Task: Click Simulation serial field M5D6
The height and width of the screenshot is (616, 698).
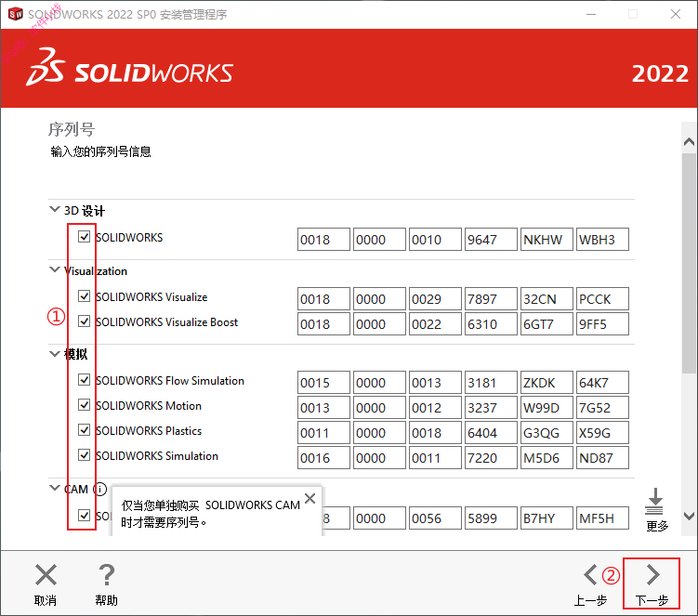Action: tap(547, 457)
